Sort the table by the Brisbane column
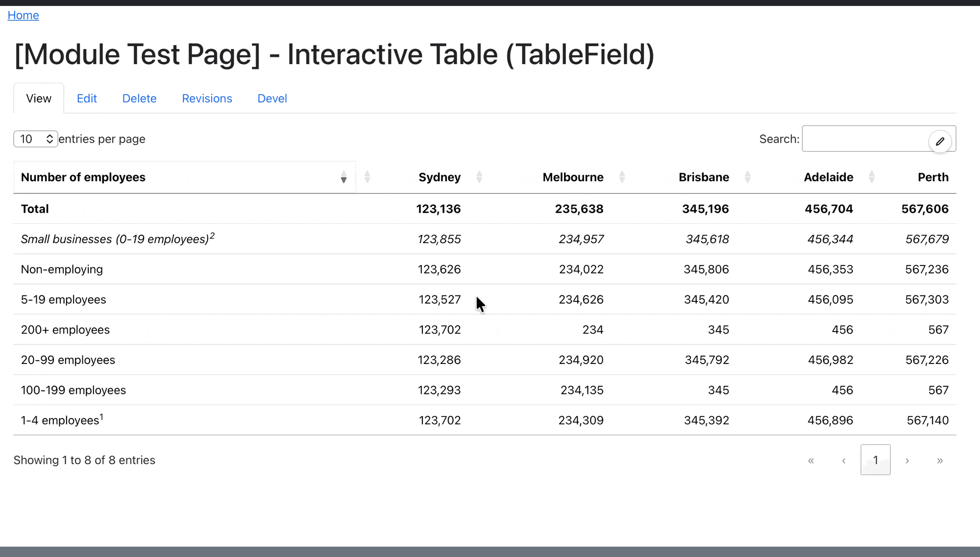This screenshot has width=980, height=557. point(703,177)
